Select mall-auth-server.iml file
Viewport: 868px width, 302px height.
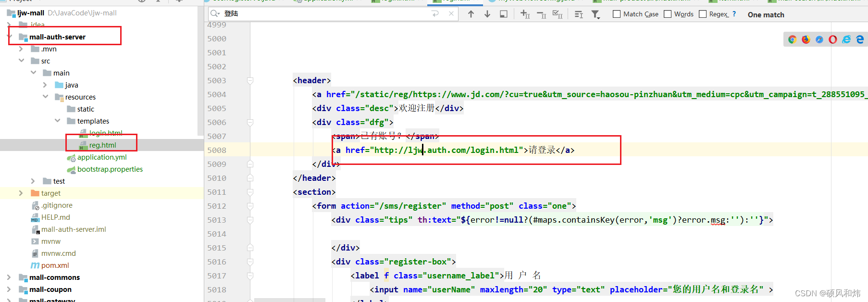pyautogui.click(x=74, y=229)
